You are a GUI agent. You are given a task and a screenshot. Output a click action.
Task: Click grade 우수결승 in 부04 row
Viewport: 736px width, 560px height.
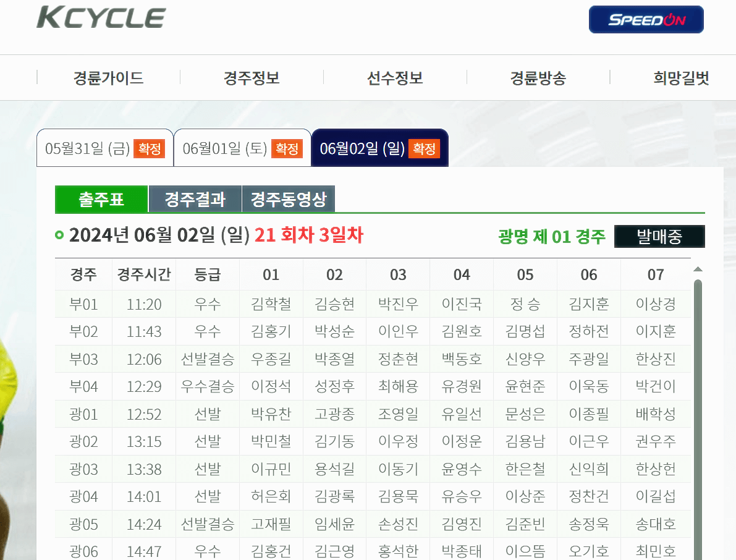point(208,386)
